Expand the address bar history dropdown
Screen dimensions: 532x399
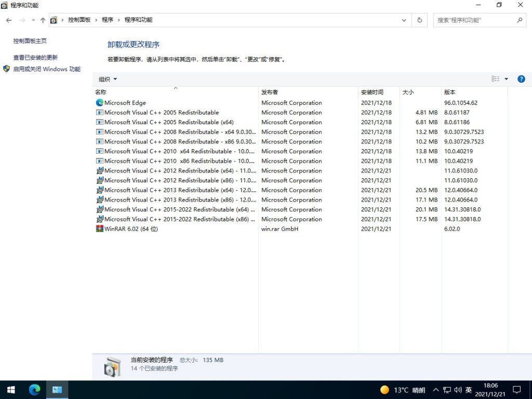tap(404, 20)
